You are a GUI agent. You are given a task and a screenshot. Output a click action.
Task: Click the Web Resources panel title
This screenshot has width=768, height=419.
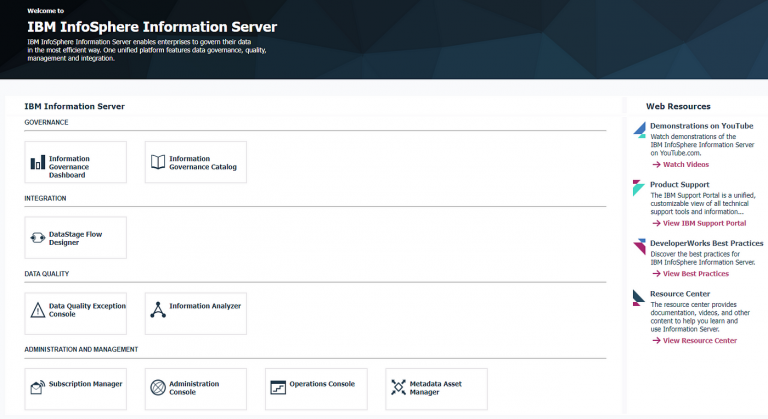pyautogui.click(x=678, y=106)
